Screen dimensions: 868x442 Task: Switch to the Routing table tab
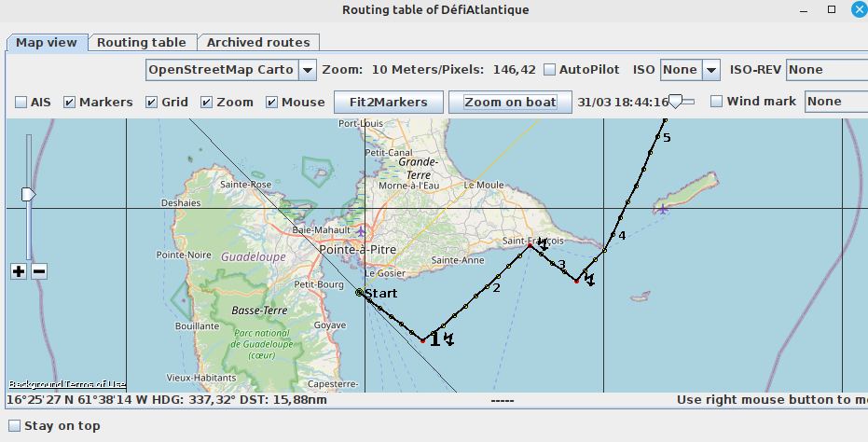coord(142,42)
